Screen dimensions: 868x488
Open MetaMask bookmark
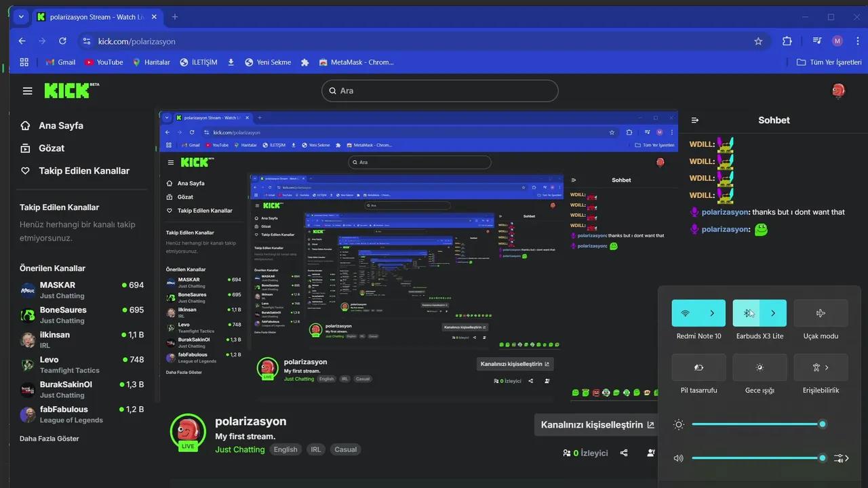[356, 62]
